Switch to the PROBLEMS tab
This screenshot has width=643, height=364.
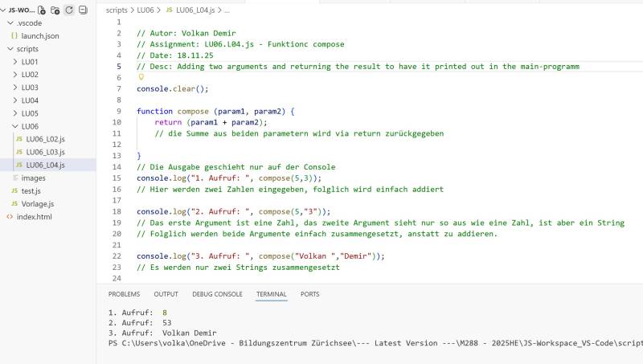124,294
